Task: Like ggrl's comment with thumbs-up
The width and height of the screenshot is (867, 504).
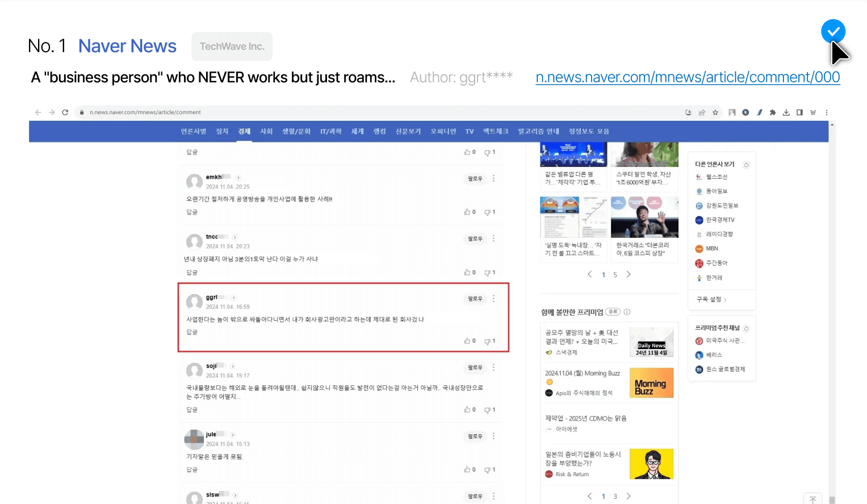Action: pyautogui.click(x=470, y=341)
